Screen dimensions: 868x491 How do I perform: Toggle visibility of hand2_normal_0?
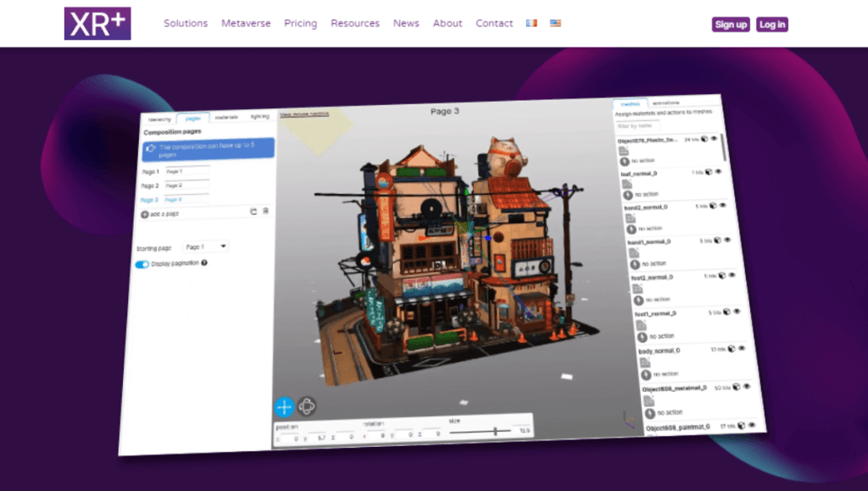pyautogui.click(x=722, y=204)
